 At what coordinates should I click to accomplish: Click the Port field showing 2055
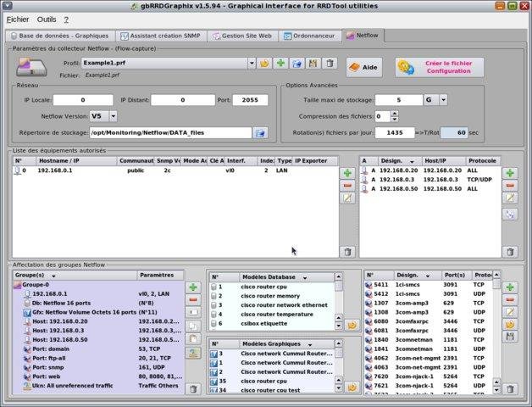[250, 100]
